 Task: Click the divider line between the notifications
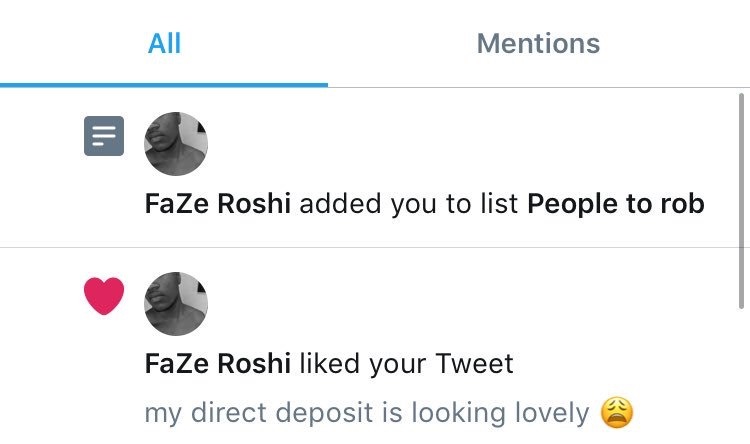click(x=375, y=247)
